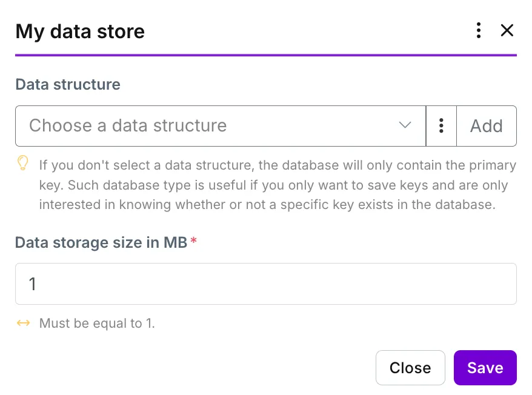The image size is (532, 395).
Task: Click the orange double-arrow range icon
Action: (x=24, y=323)
